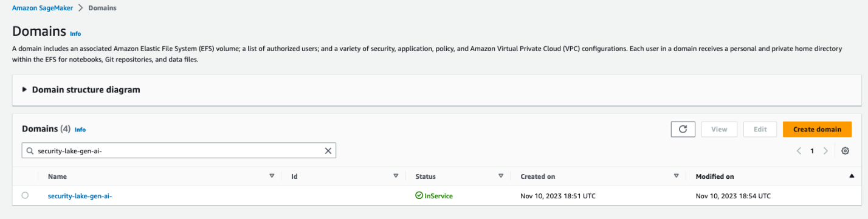868x219 pixels.
Task: Sort by Status column arrow
Action: click(x=501, y=176)
